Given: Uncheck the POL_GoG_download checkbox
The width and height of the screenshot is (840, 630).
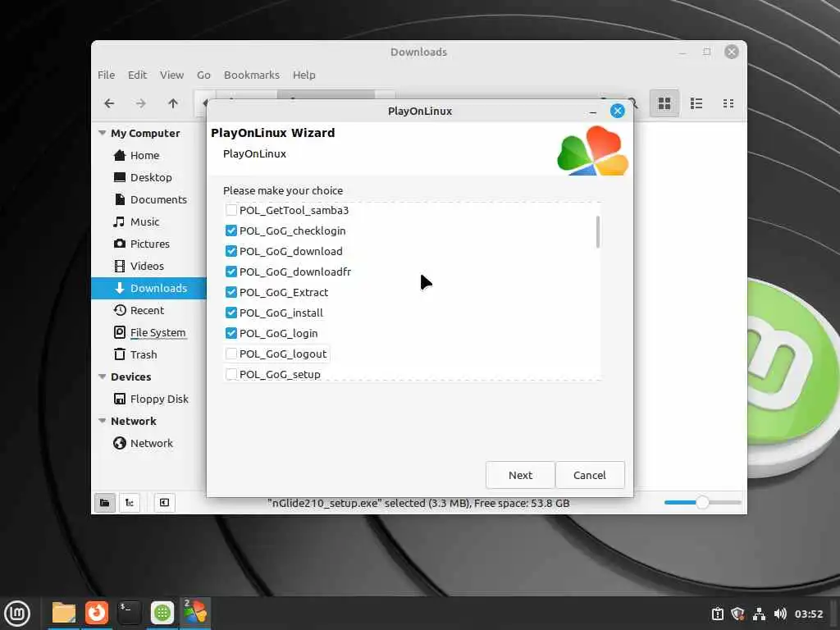Looking at the screenshot, I should click(x=231, y=251).
